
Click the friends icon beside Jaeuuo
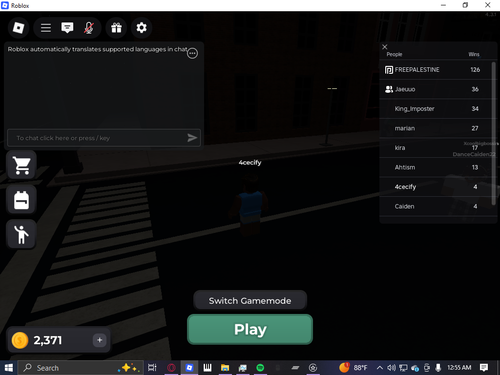click(389, 89)
